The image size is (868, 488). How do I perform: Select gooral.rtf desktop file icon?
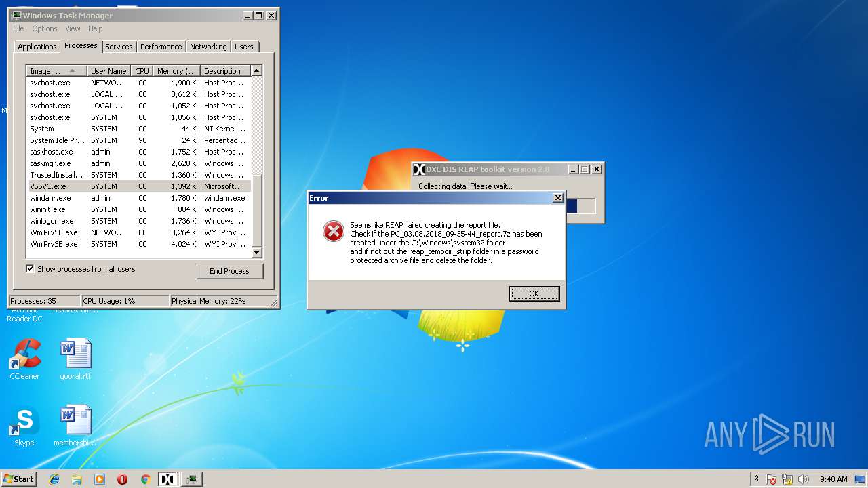[75, 360]
